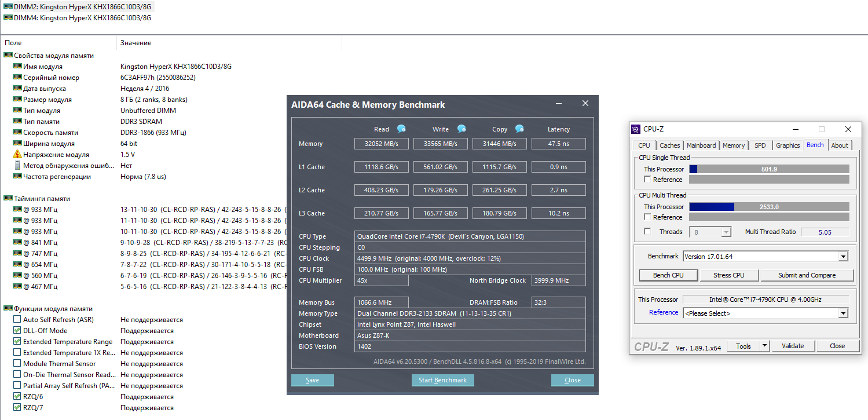Toggle the Partial Array Self Refresh checkbox

17,386
